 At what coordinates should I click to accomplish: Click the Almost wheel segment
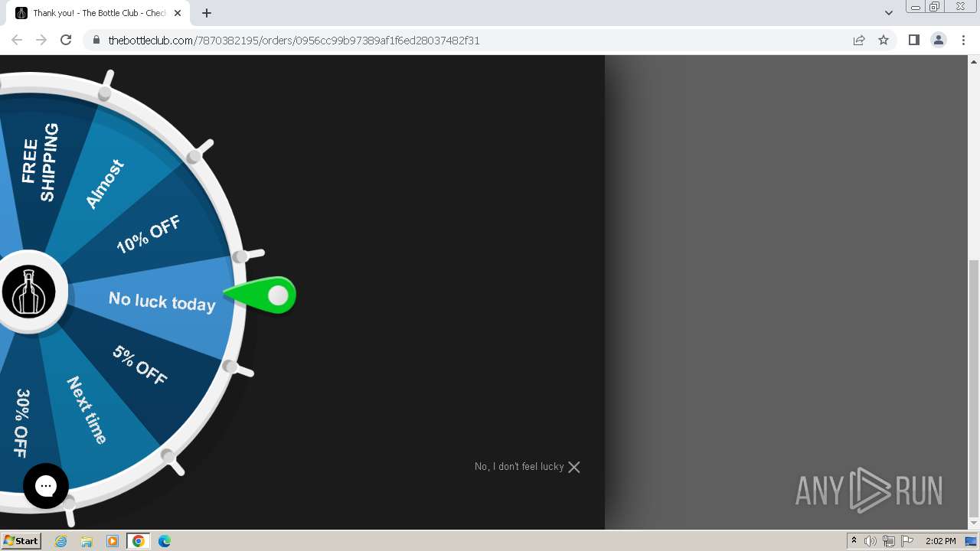click(105, 184)
